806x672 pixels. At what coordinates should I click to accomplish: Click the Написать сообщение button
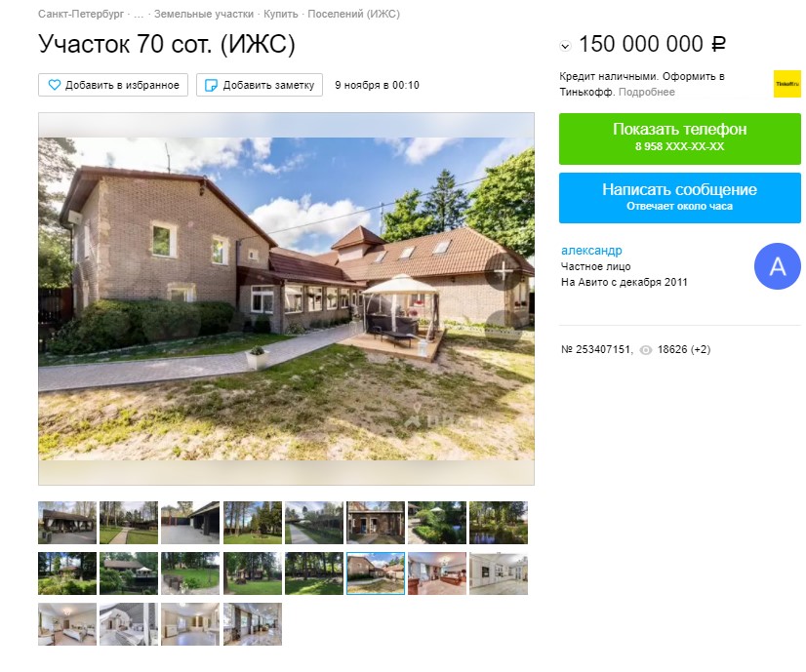[679, 198]
